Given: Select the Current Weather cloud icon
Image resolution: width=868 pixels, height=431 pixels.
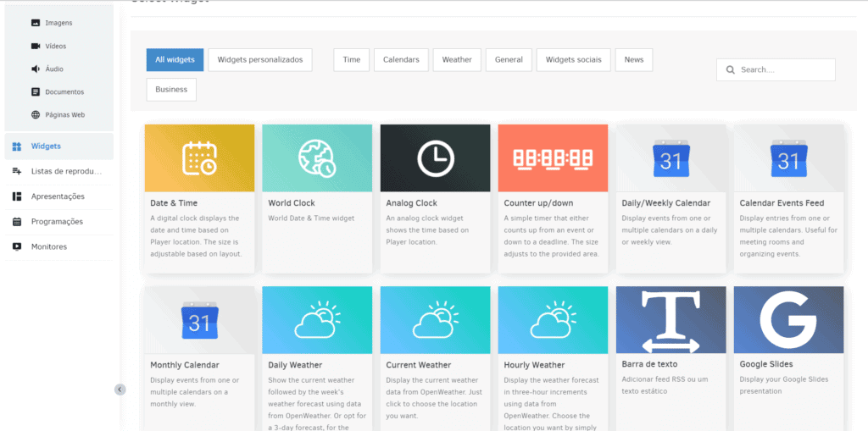Looking at the screenshot, I should (x=435, y=320).
